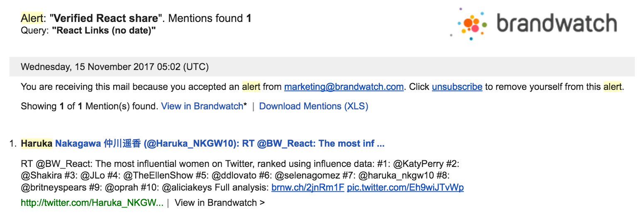Screen dimensions: 644x215
Task: Select View in Brandwatch > under the tweet
Action: tap(220, 203)
